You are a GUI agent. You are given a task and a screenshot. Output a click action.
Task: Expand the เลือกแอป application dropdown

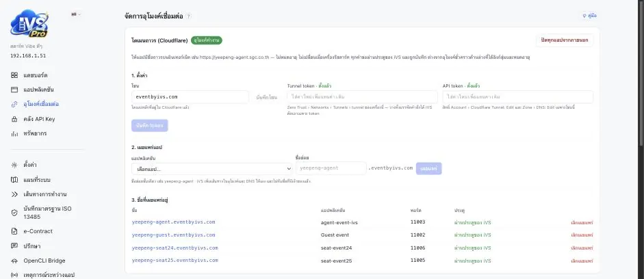coord(212,169)
